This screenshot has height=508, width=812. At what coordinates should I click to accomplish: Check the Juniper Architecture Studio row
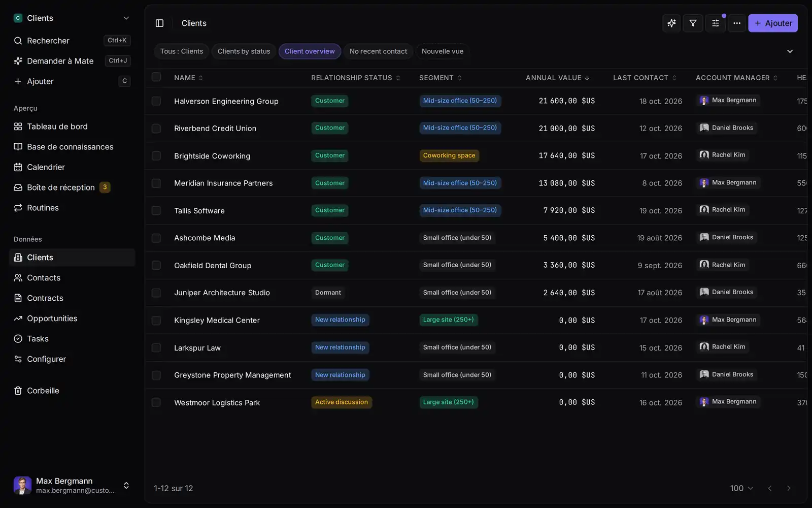pyautogui.click(x=156, y=293)
